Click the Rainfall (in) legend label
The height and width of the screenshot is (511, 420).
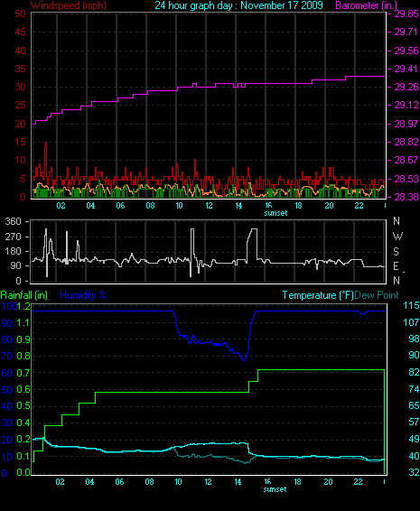click(x=24, y=295)
